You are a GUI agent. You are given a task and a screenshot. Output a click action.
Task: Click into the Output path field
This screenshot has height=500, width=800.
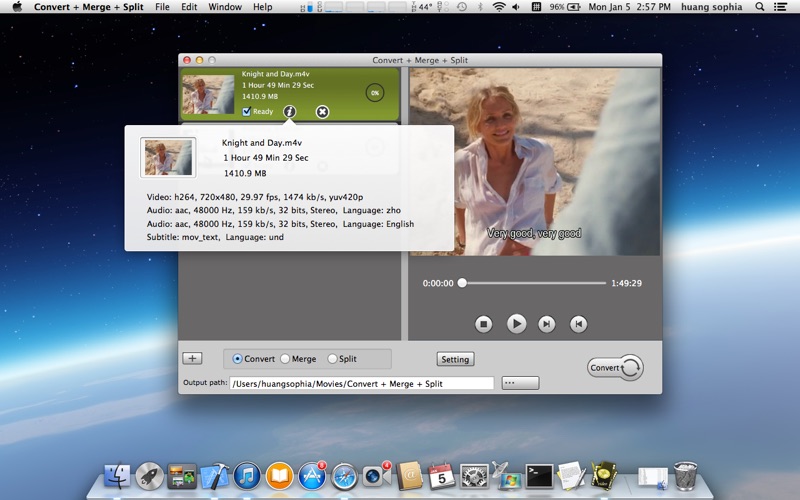[x=362, y=383]
